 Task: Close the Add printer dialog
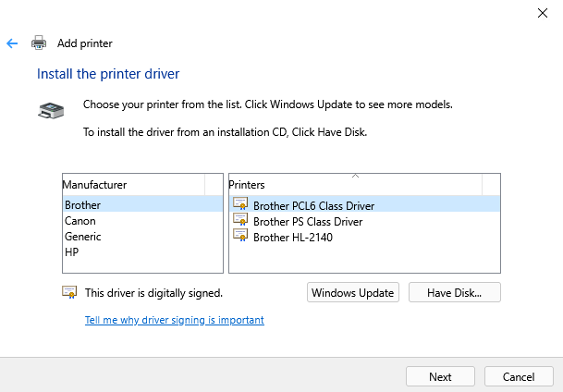pos(543,13)
